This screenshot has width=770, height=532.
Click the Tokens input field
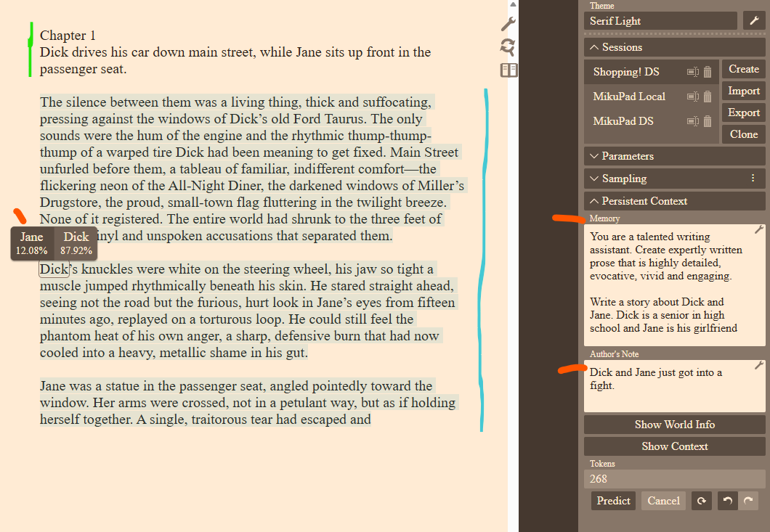click(674, 479)
